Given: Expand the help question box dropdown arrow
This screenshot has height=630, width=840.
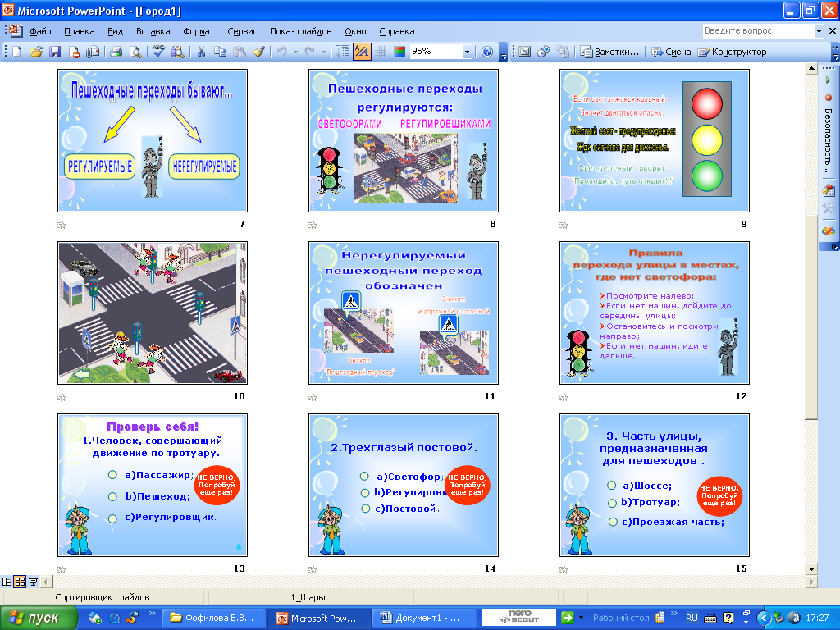Looking at the screenshot, I should [x=819, y=31].
